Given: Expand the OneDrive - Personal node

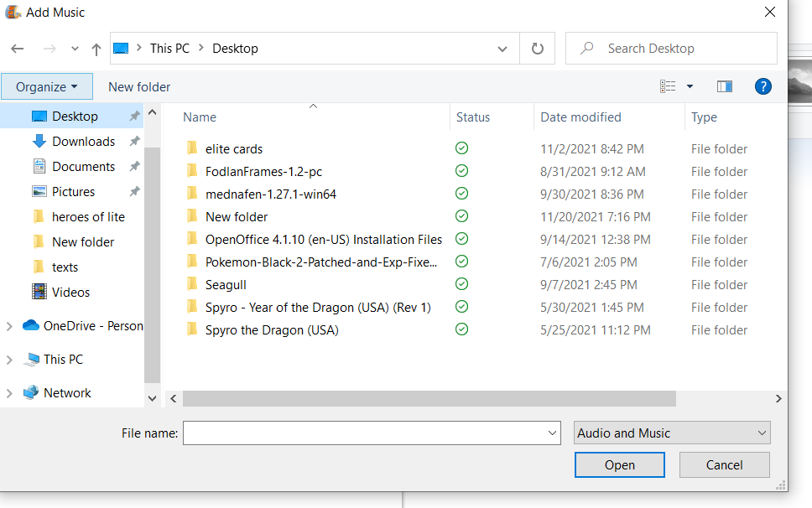Looking at the screenshot, I should coord(9,326).
